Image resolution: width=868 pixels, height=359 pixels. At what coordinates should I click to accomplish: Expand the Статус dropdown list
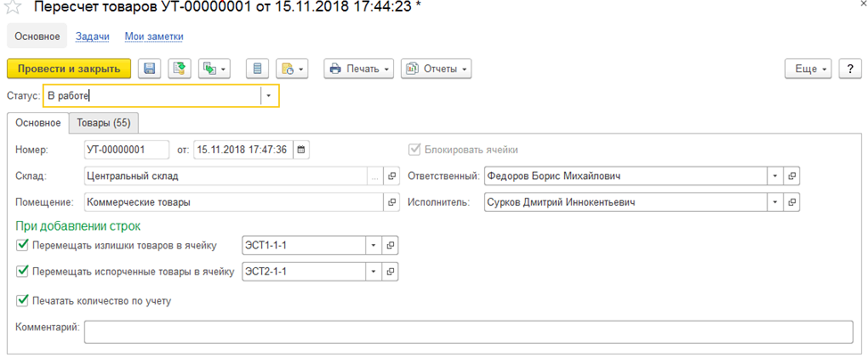coord(269,95)
